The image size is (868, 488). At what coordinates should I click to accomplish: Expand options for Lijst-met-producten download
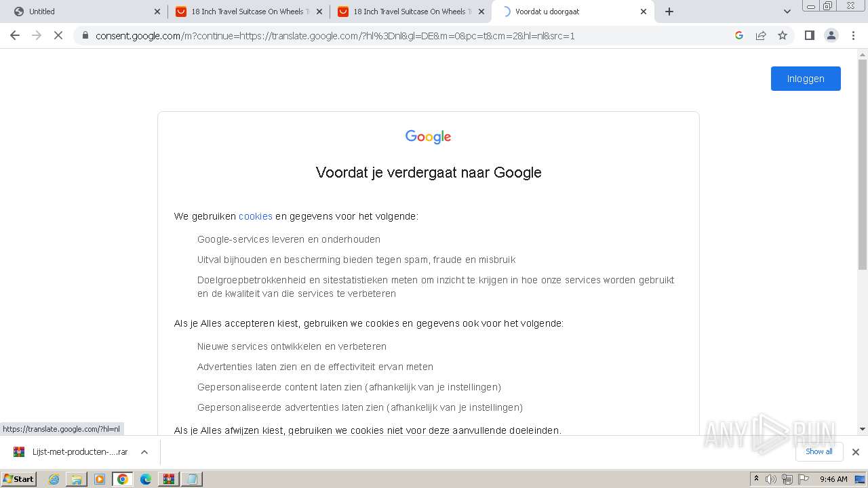pyautogui.click(x=144, y=452)
